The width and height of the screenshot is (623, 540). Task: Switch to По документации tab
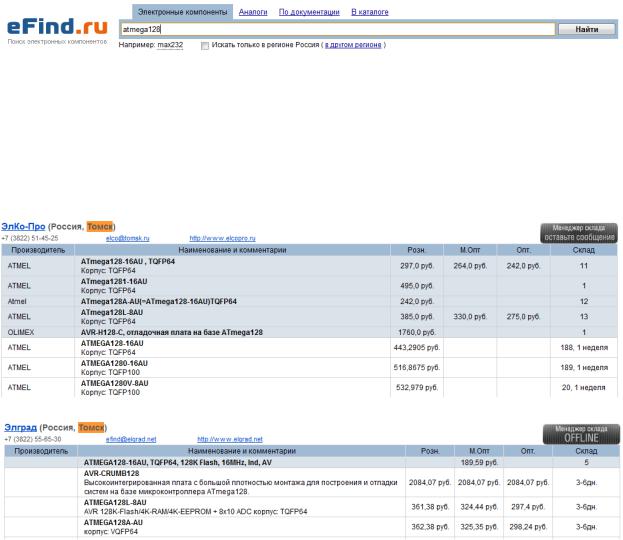[309, 12]
